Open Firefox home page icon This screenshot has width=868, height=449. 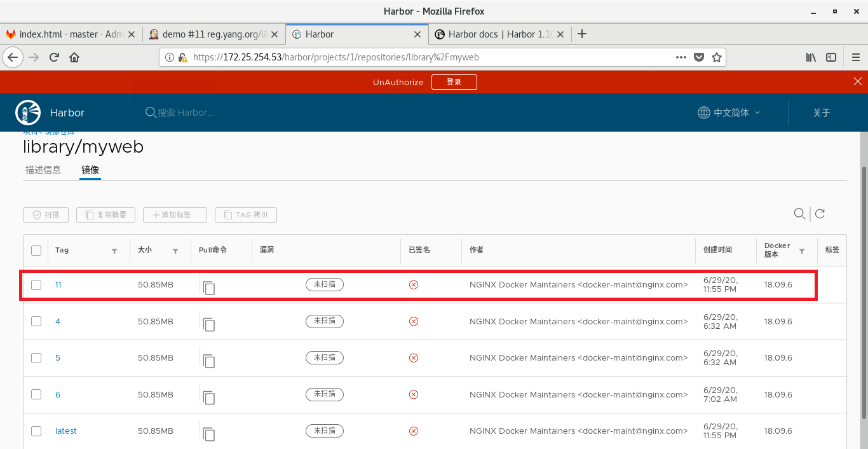tap(74, 57)
